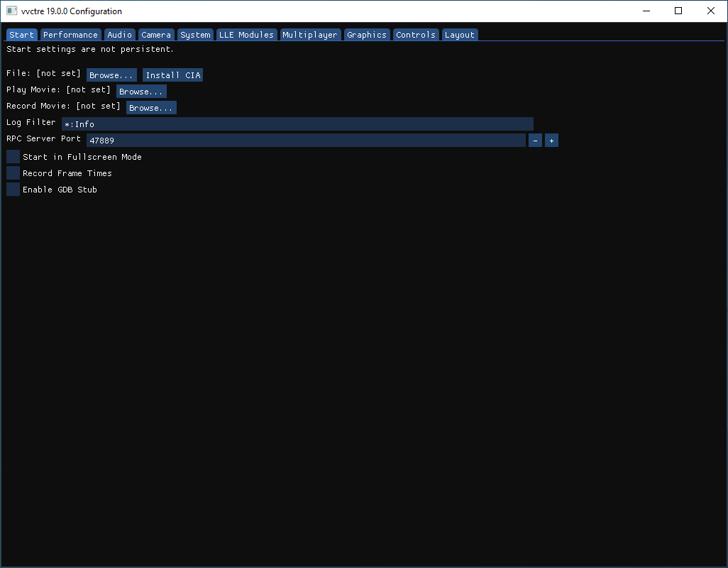Browse for a Record Movie location

click(151, 108)
